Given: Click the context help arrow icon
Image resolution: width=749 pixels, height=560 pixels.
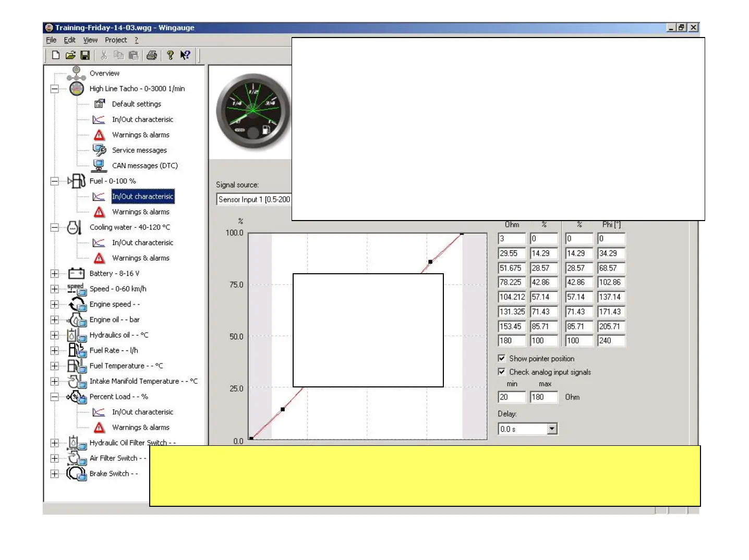Looking at the screenshot, I should pyautogui.click(x=185, y=55).
